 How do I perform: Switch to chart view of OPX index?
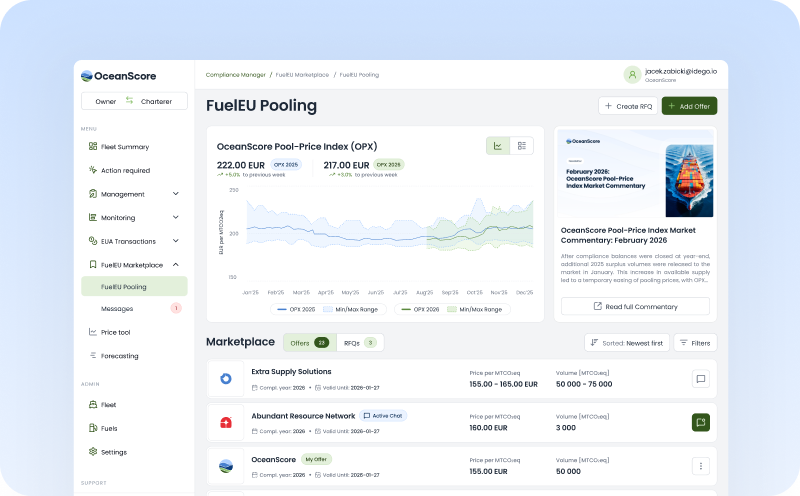498,146
